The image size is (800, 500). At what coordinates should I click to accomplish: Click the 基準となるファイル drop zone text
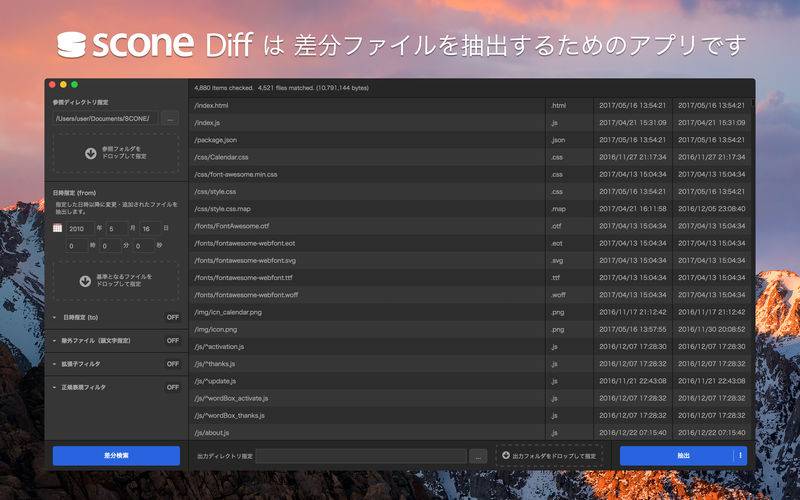click(124, 280)
